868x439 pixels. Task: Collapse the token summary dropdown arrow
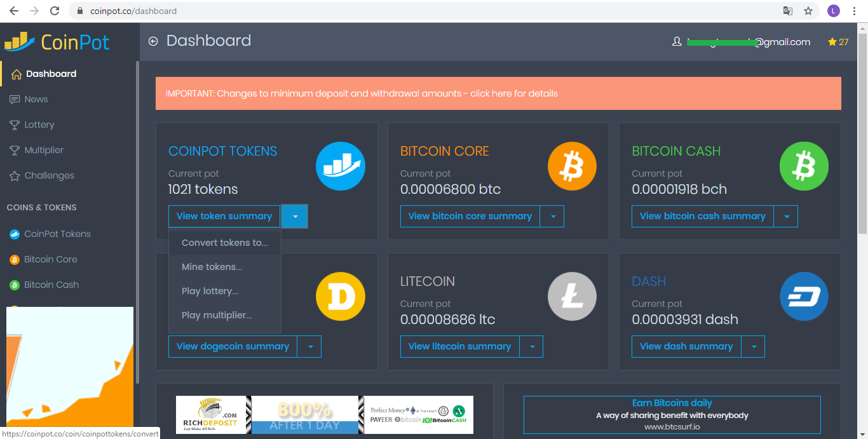click(x=295, y=216)
